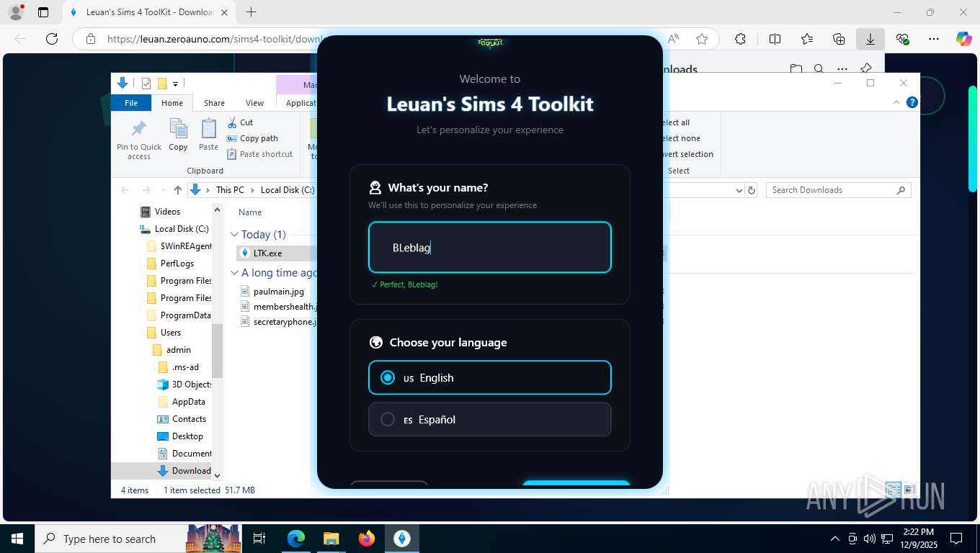Image resolution: width=980 pixels, height=553 pixels.
Task: Click the browser back arrow
Action: pyautogui.click(x=20, y=39)
